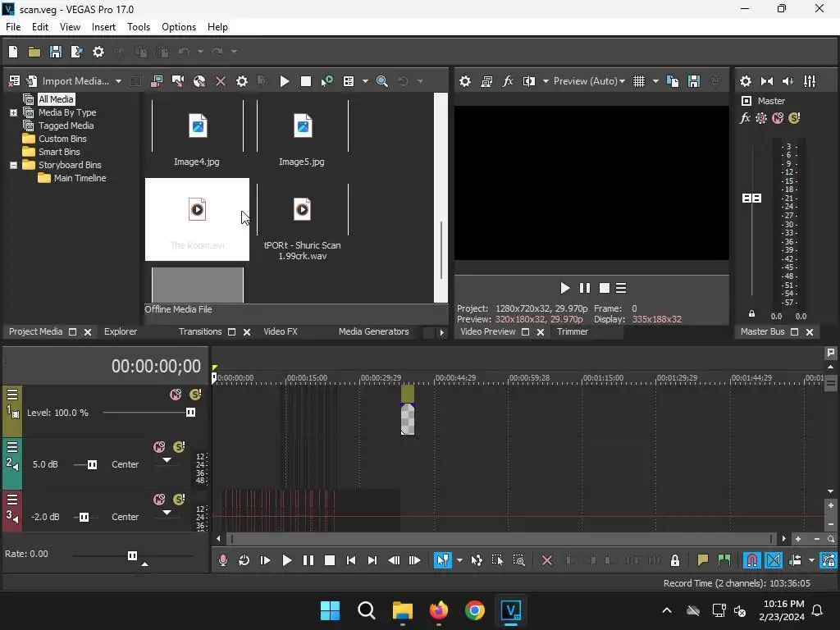The width and height of the screenshot is (840, 630).
Task: Open Chrome from Windows taskbar
Action: click(475, 610)
